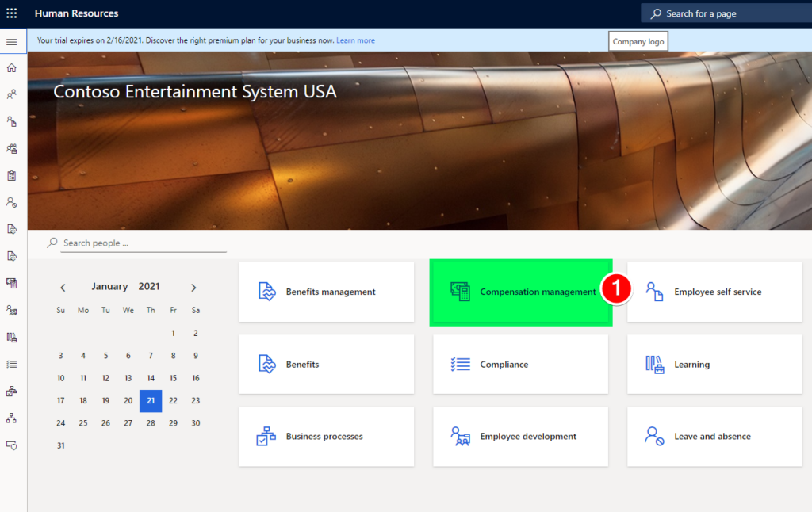Screen dimensions: 812x512
Task: Focus the Search for a page box
Action: pyautogui.click(x=726, y=13)
